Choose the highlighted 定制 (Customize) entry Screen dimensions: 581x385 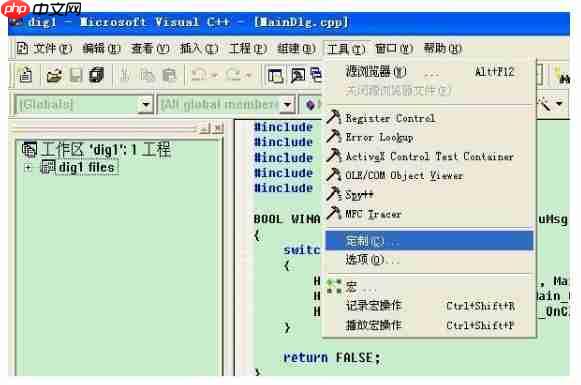(x=429, y=240)
